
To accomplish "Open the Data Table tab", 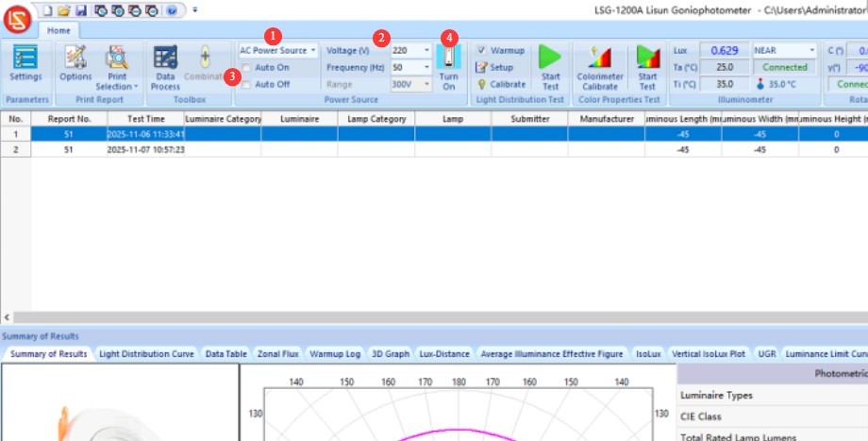I will (225, 353).
